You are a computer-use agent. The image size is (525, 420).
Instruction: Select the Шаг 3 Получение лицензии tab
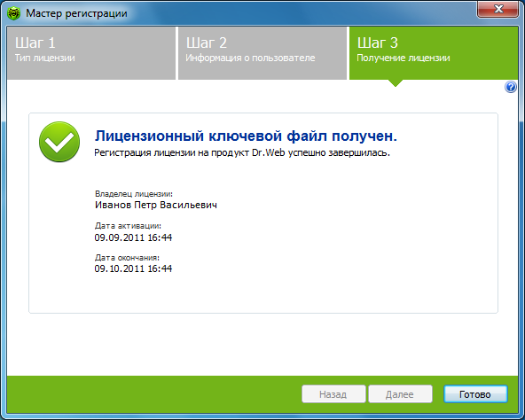pos(434,53)
